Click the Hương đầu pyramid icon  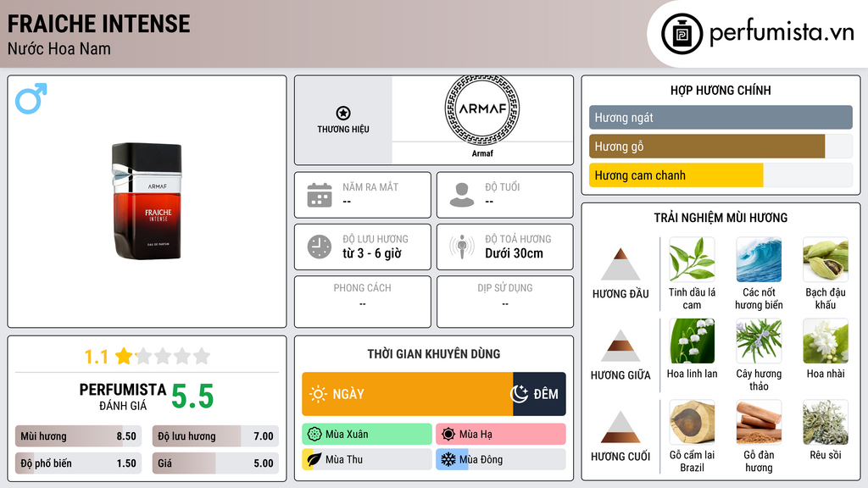(x=620, y=264)
